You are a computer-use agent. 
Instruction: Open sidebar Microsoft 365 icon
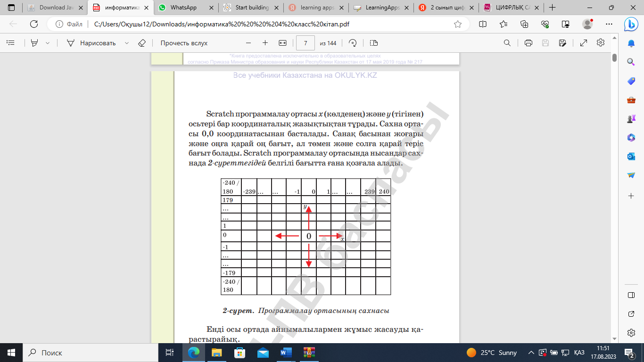click(x=631, y=137)
